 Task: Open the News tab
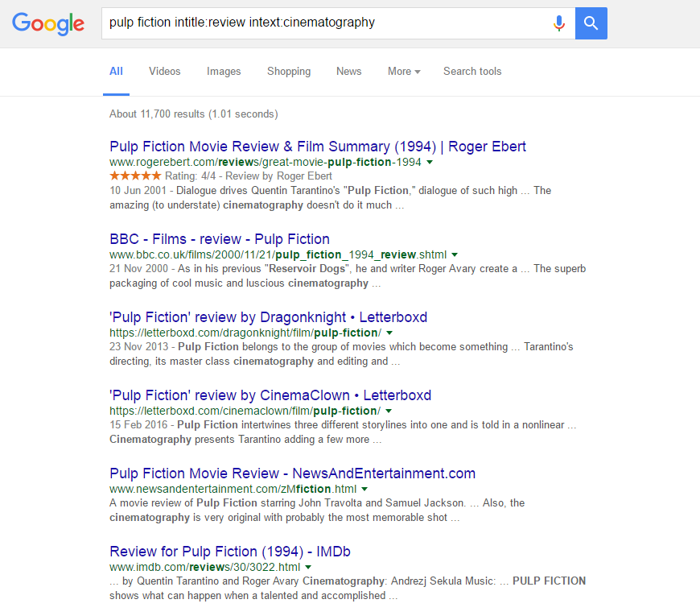pyautogui.click(x=349, y=72)
